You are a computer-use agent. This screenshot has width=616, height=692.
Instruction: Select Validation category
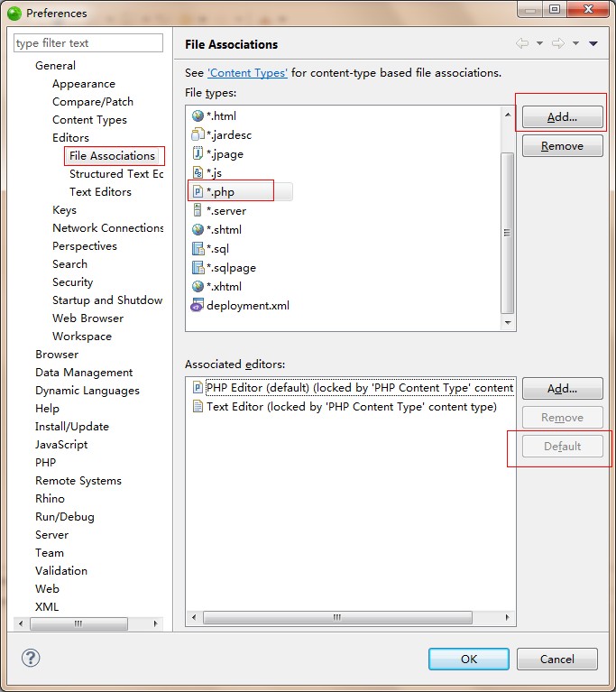[61, 570]
